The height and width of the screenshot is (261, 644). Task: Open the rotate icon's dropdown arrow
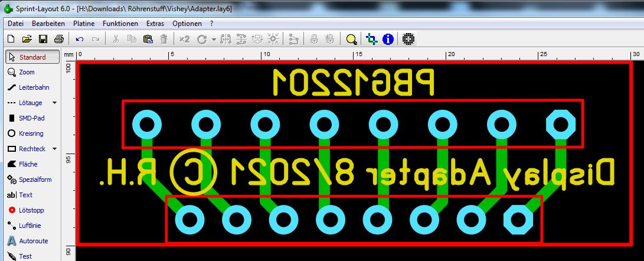coord(213,40)
